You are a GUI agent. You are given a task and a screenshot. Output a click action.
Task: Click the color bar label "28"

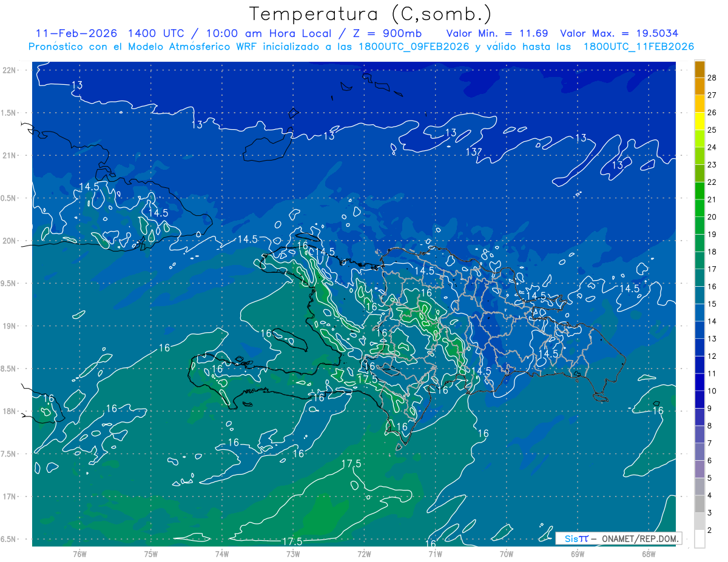(712, 77)
